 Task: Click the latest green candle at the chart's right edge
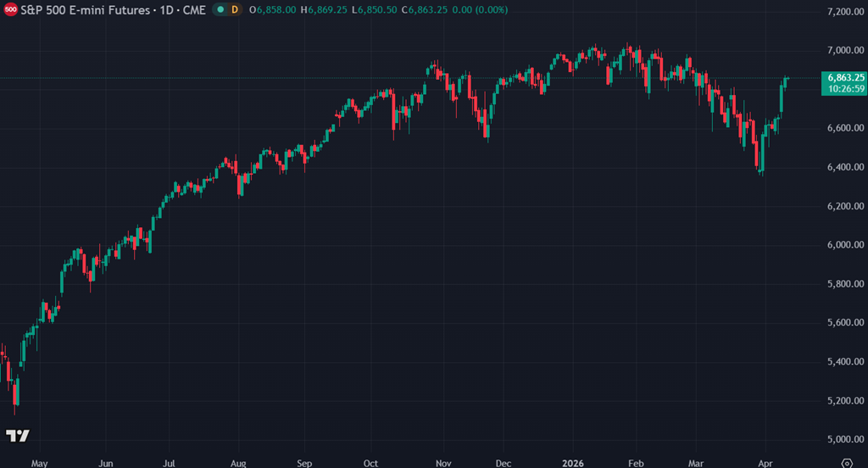pyautogui.click(x=786, y=80)
